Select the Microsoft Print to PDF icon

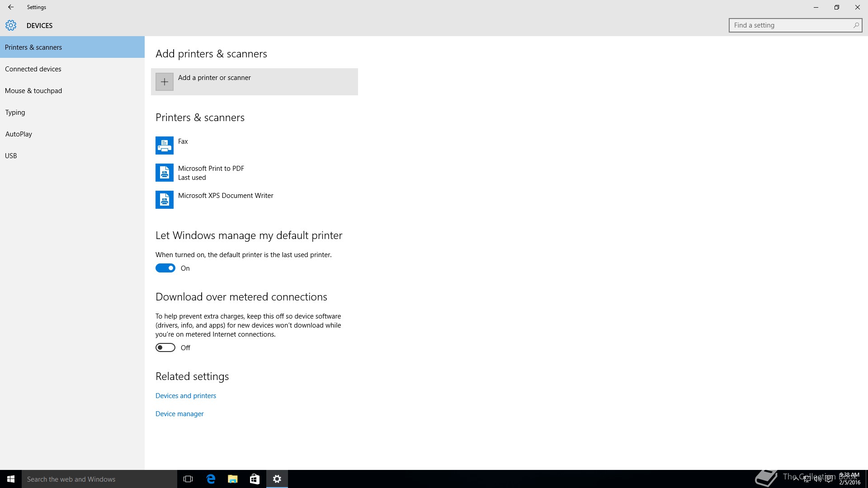[x=165, y=173]
